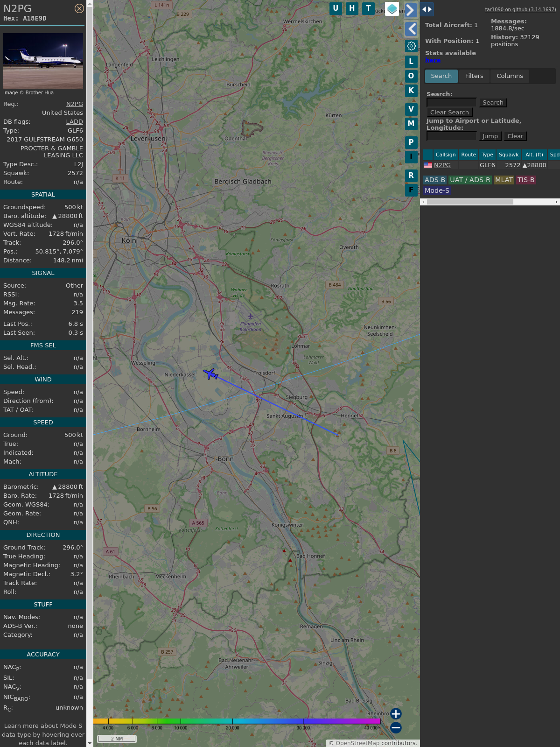This screenshot has width=560, height=747.
Task: Zoom out with the minus button
Action: click(x=396, y=727)
